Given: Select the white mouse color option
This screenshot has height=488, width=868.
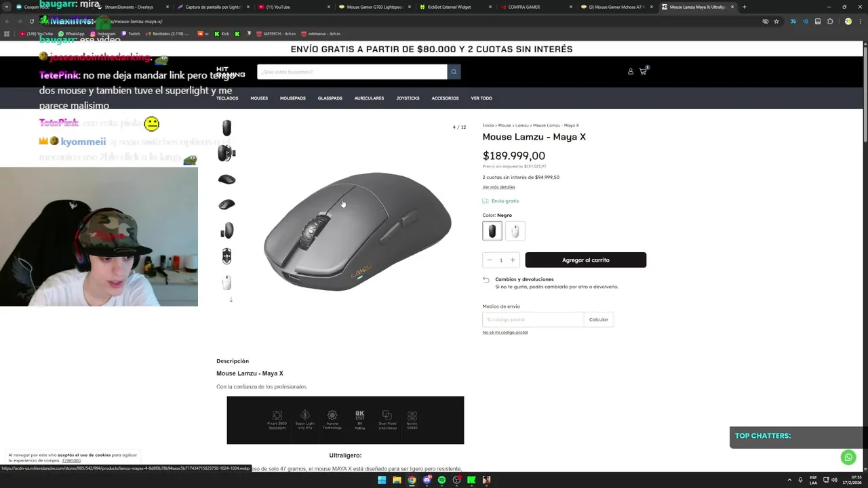Looking at the screenshot, I should coord(515,230).
